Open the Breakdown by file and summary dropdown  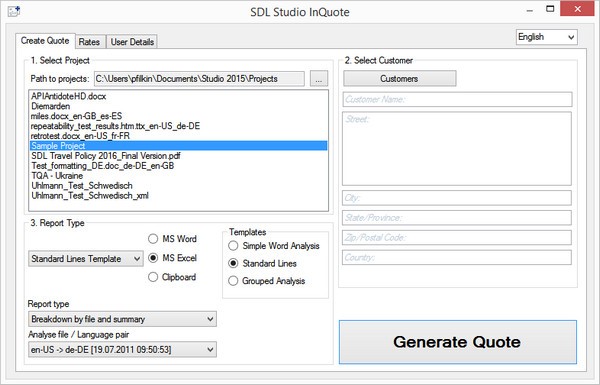[122, 319]
